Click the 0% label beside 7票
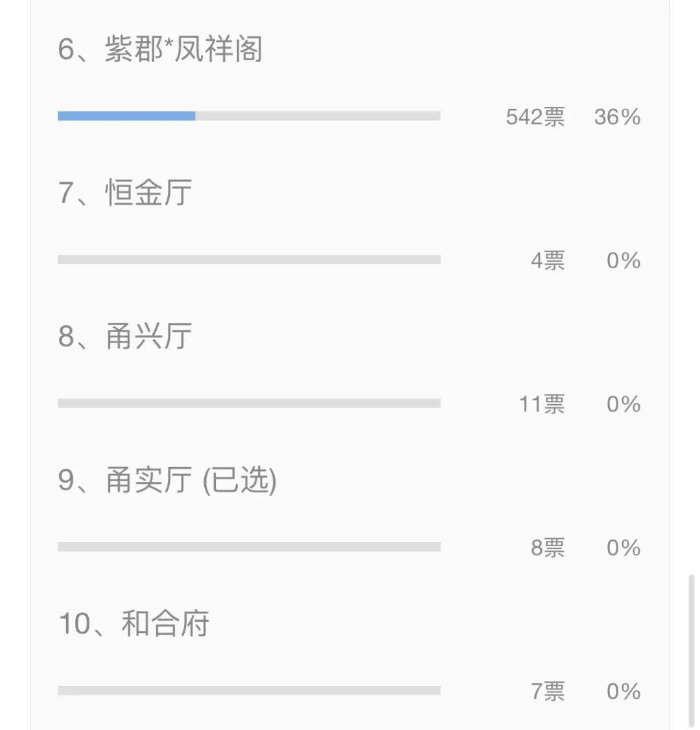700x730 pixels. click(x=623, y=691)
